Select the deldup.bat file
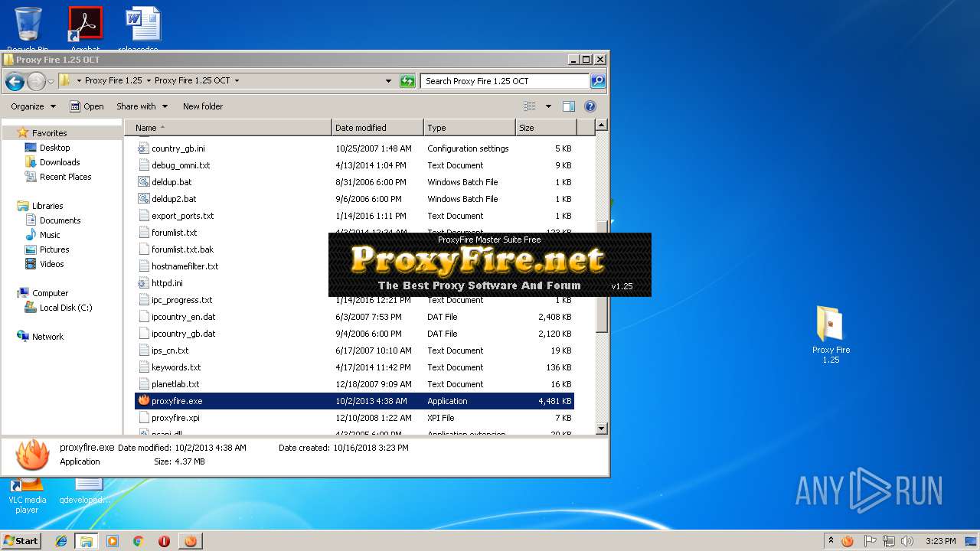Viewport: 980px width, 551px height. coord(354,182)
